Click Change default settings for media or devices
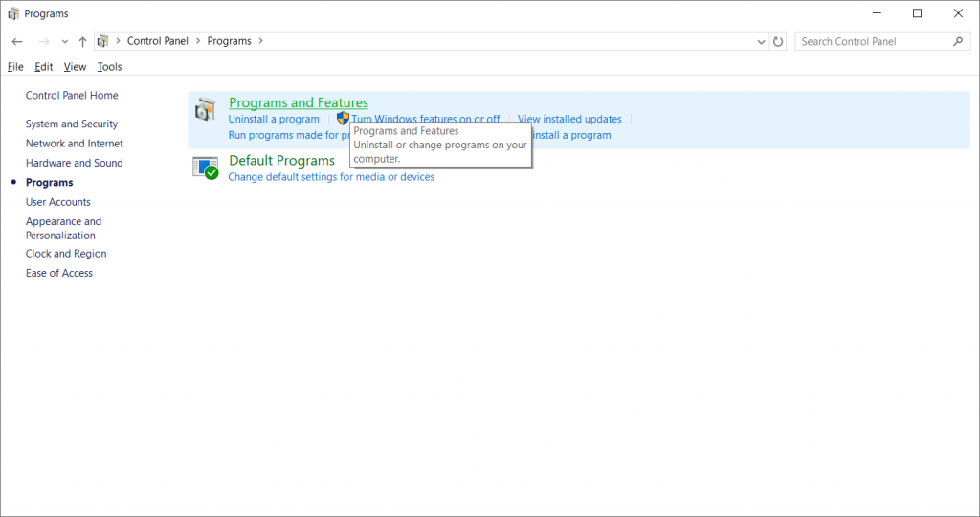The image size is (980, 517). tap(331, 177)
